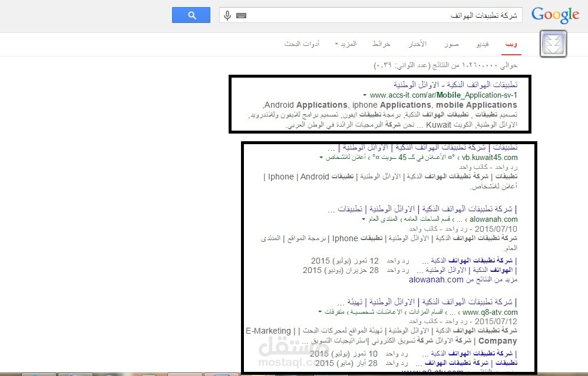Open the alowanah.com result title link
588x376 pixels.
[x=422, y=209]
